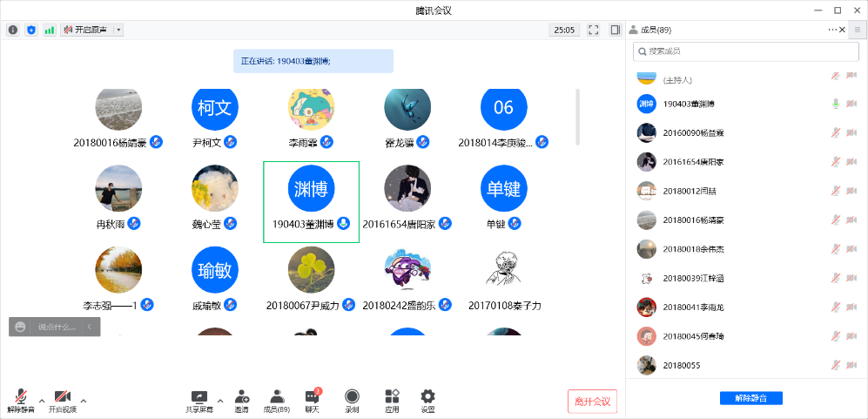The image size is (868, 419).
Task: Select 20180018余伟杰 in members list
Action: click(x=747, y=249)
